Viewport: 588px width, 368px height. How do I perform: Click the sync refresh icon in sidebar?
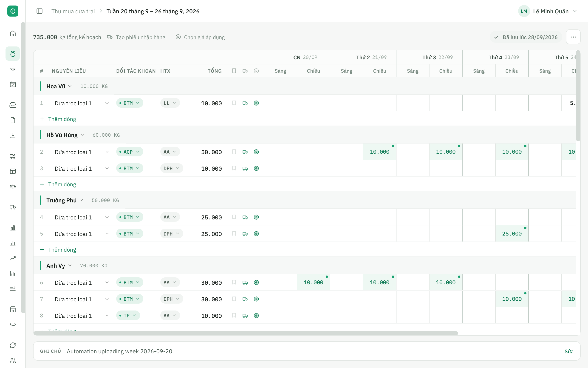(x=13, y=345)
